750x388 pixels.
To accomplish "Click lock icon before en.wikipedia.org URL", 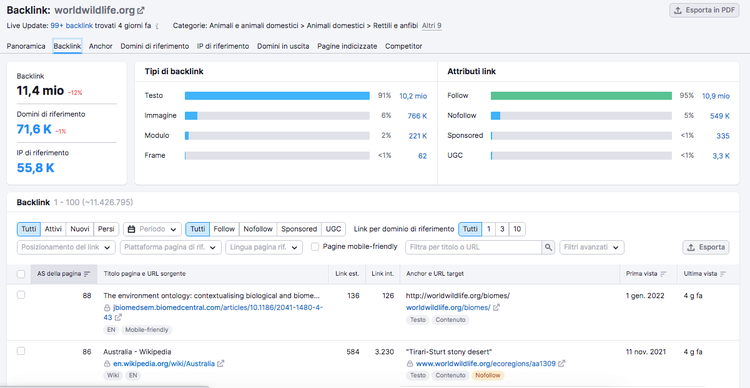I will point(107,364).
